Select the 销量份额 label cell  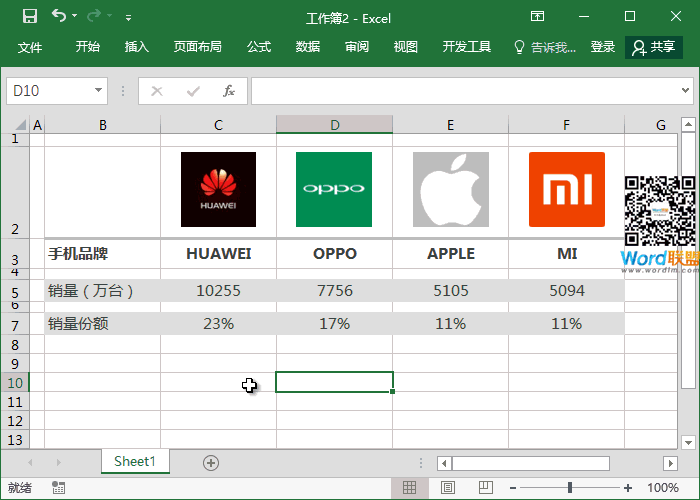[x=102, y=324]
